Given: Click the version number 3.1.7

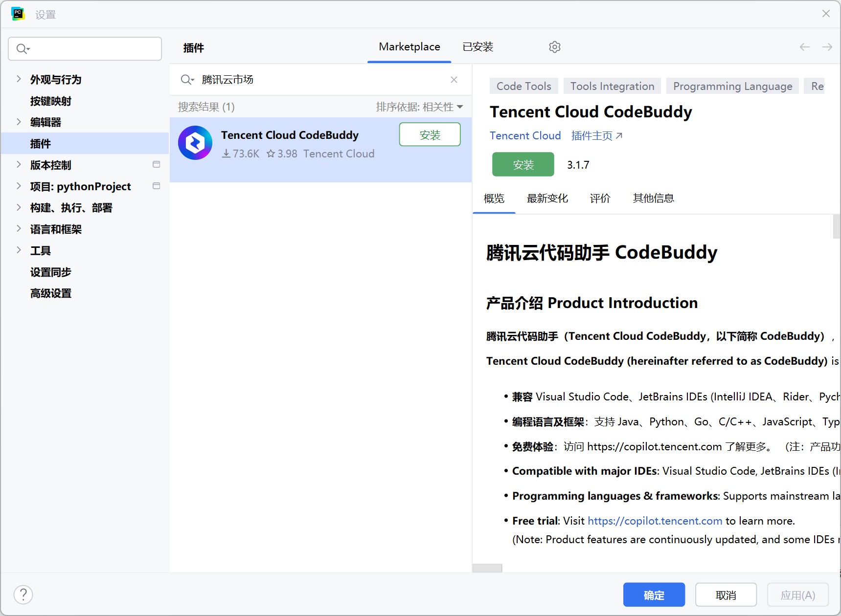Looking at the screenshot, I should pos(578,165).
